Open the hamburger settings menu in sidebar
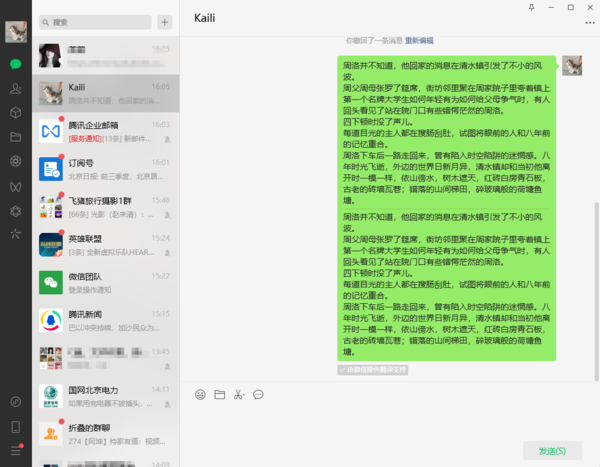The height and width of the screenshot is (467, 600). [x=16, y=451]
